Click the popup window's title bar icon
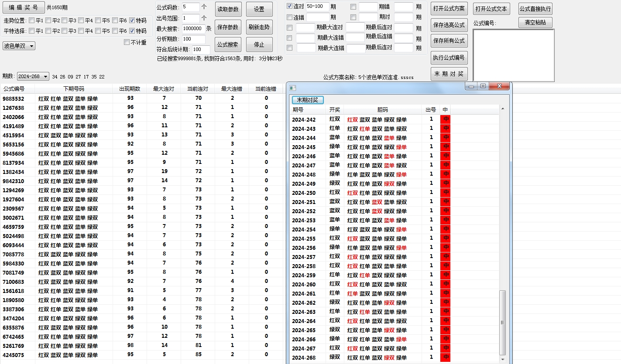Image resolution: width=621 pixels, height=364 pixels. pyautogui.click(x=293, y=88)
